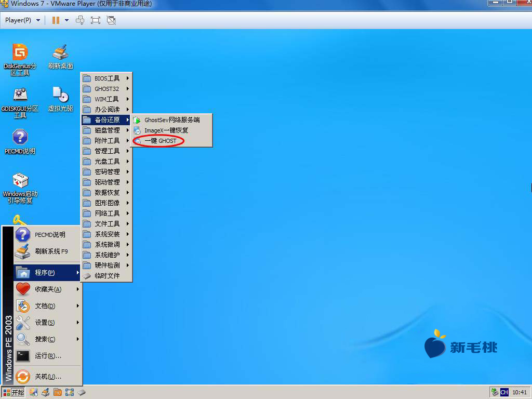Click GhostSev network server icon

point(137,120)
